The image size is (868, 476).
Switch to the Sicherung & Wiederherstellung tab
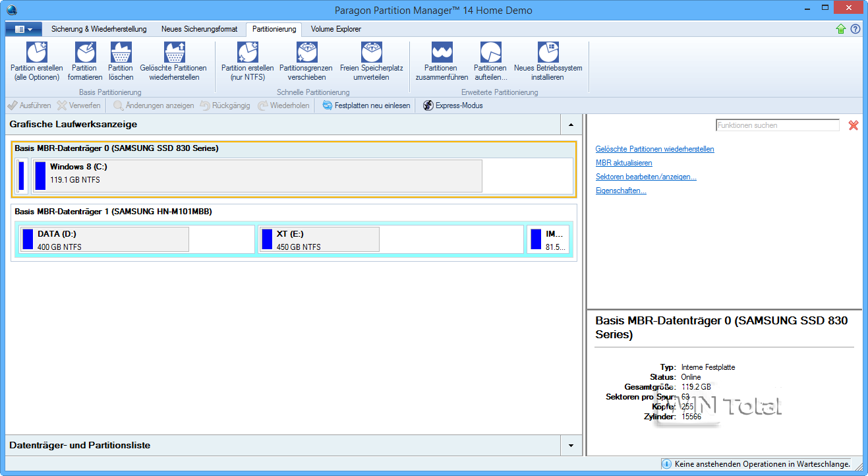[99, 29]
